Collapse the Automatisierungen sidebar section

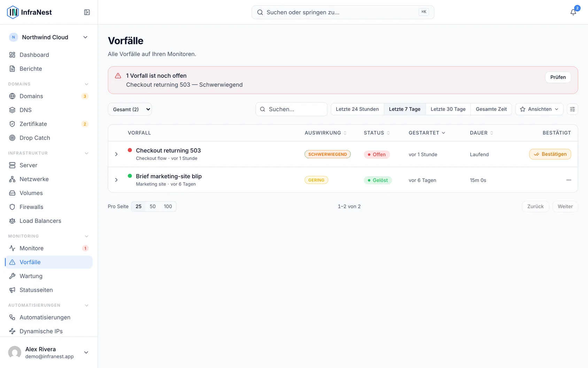tap(87, 305)
